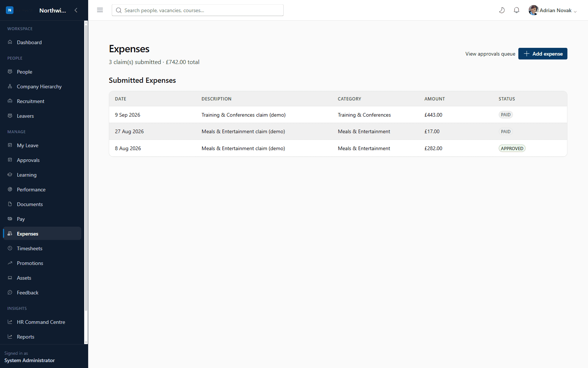
Task: Open notifications bell icon
Action: [x=516, y=10]
